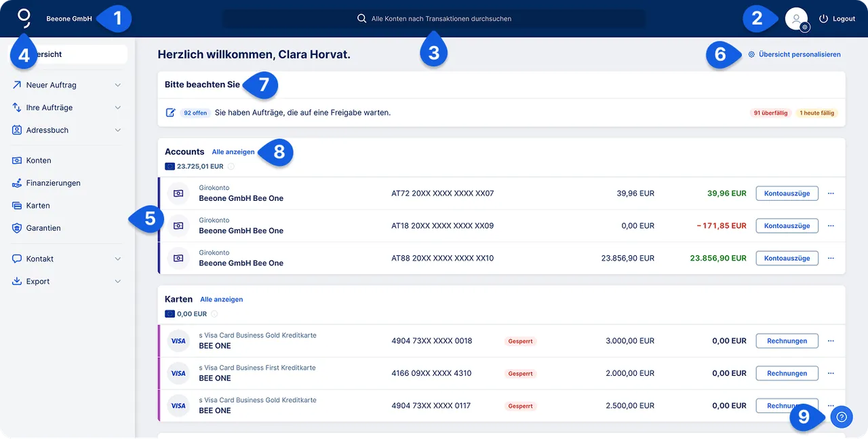Expand the Neuer Auftrag chevron
Viewport: 868px width, 439px height.
[118, 85]
